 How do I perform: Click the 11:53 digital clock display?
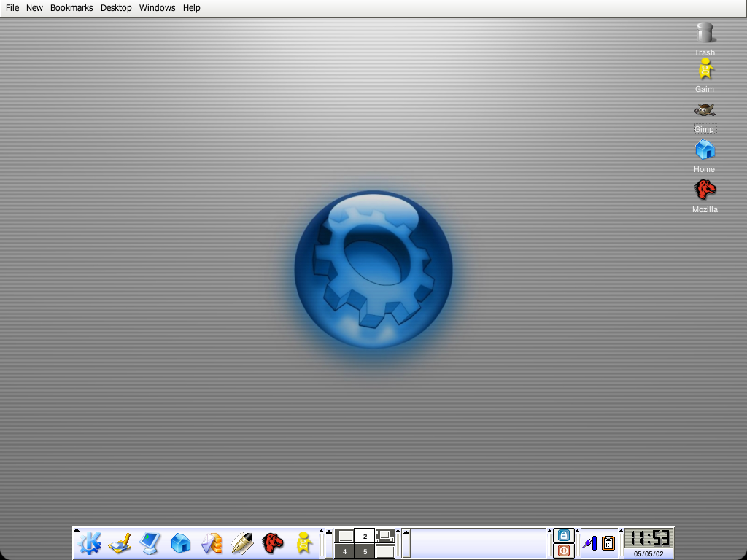[x=649, y=538]
